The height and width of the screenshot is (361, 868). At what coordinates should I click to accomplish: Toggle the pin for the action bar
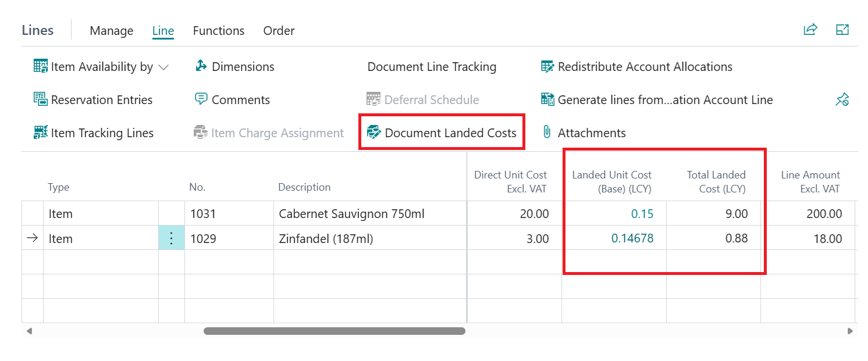tap(842, 100)
